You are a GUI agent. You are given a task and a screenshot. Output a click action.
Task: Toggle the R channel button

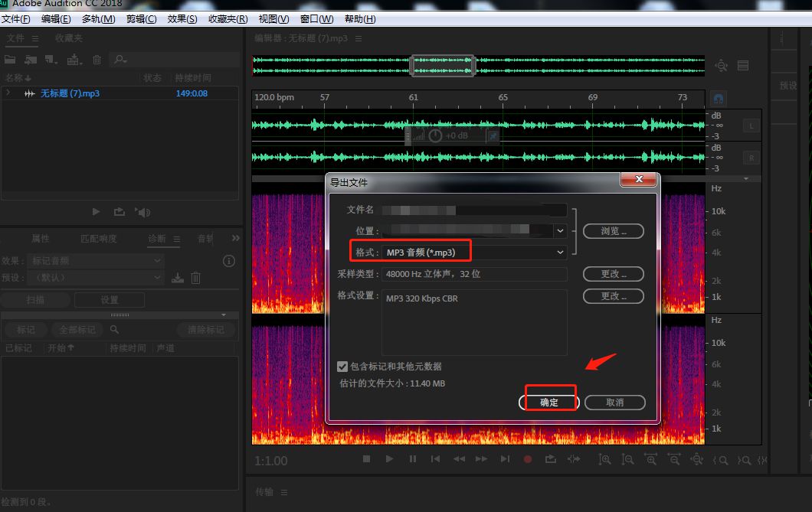point(751,158)
